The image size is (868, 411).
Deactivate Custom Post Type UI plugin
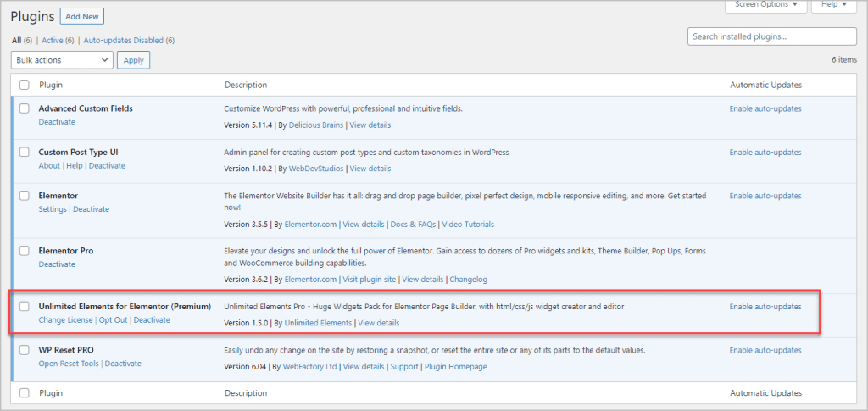tap(107, 165)
